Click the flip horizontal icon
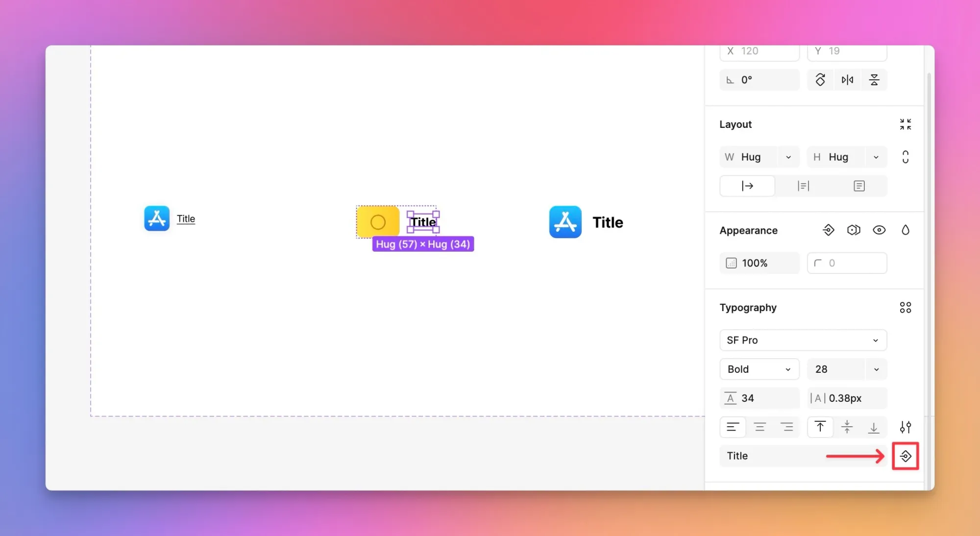980x536 pixels. pyautogui.click(x=847, y=79)
